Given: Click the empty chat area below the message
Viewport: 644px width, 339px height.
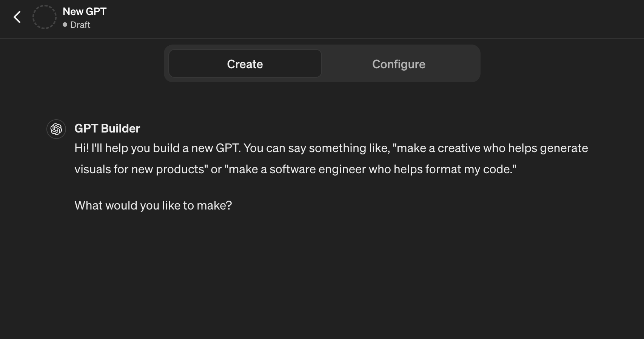Looking at the screenshot, I should pos(321,276).
